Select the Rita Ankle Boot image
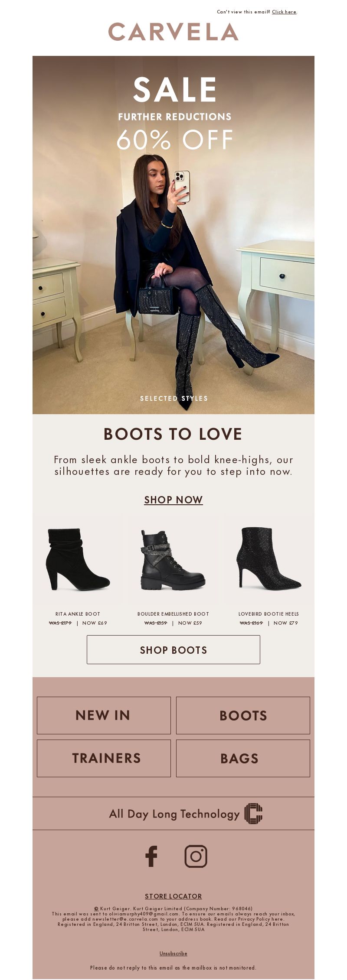347x980 pixels. (x=78, y=559)
